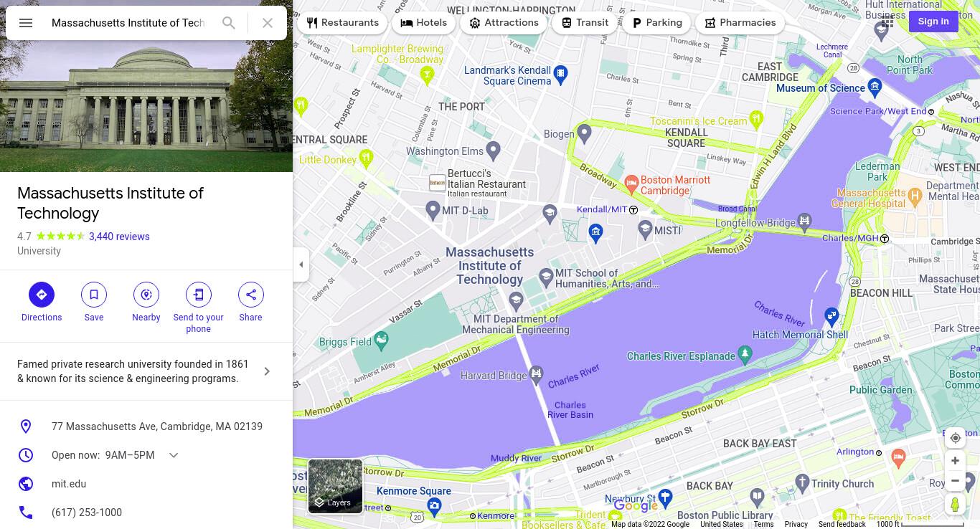This screenshot has width=980, height=529.
Task: Collapse the side panel arrow
Action: 301,264
